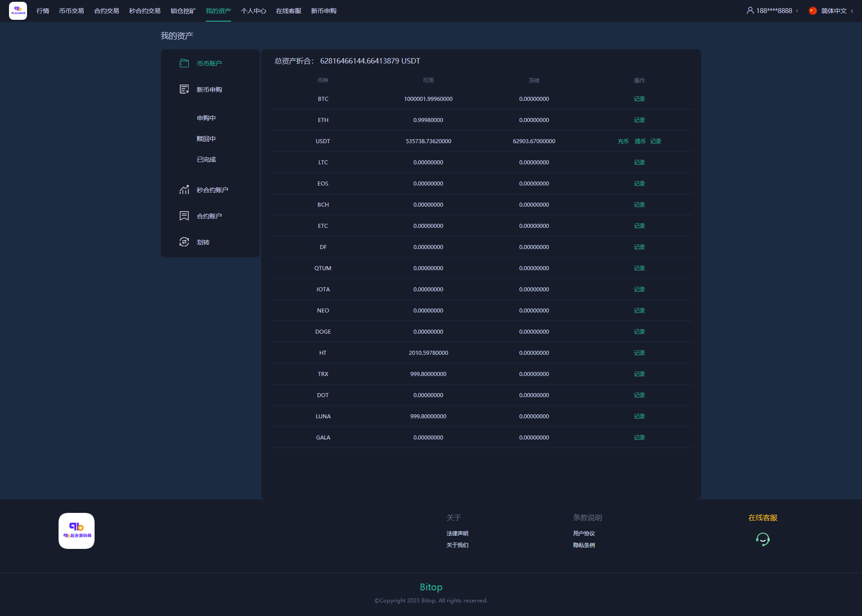Click the USDT frozen amount 62903.67000000

coord(534,141)
